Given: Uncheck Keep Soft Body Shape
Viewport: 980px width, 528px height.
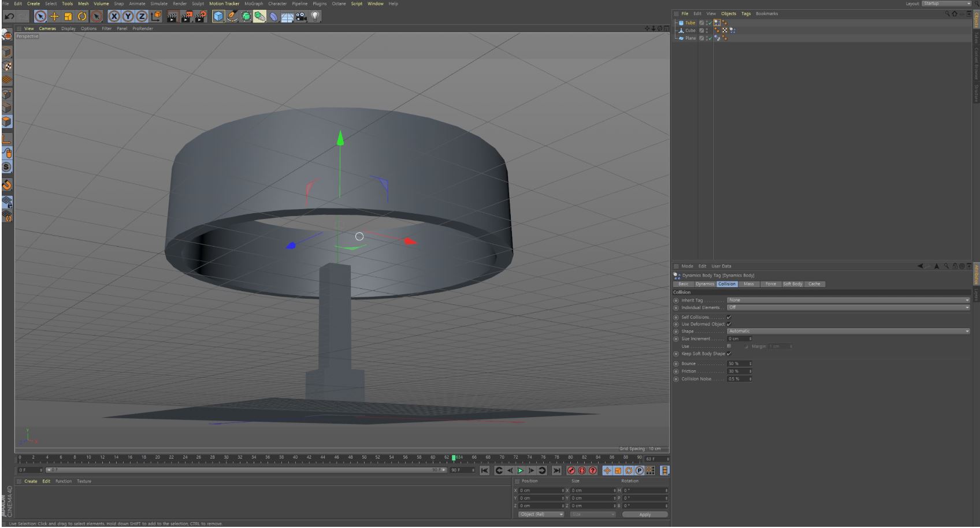Looking at the screenshot, I should (x=730, y=354).
